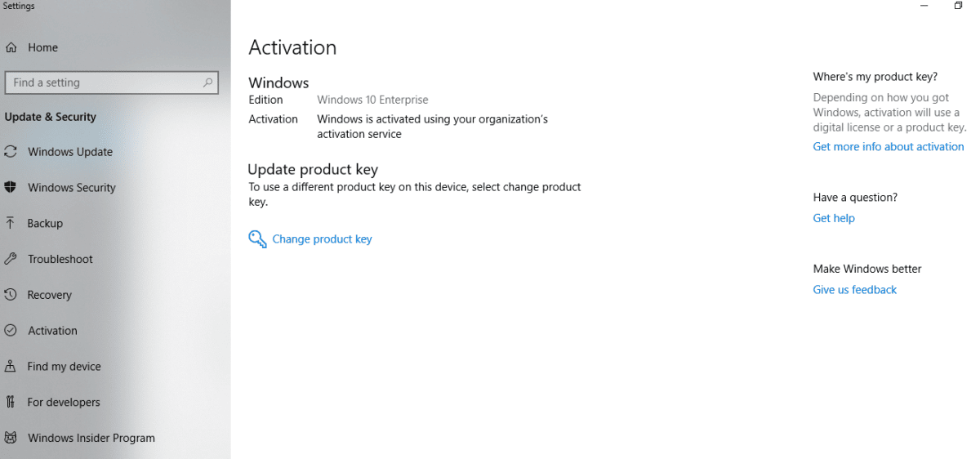Click the Windows Update sync icon
This screenshot has width=980, height=459.
coord(11,152)
